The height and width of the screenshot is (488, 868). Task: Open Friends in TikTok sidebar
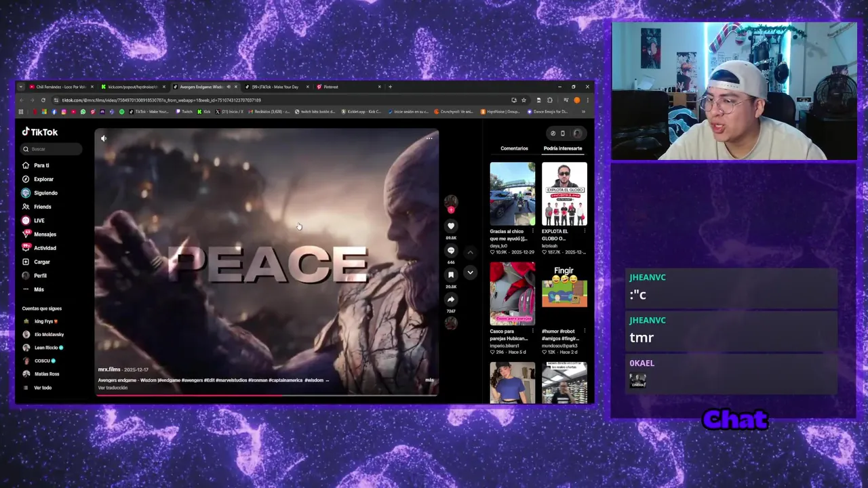pyautogui.click(x=37, y=207)
